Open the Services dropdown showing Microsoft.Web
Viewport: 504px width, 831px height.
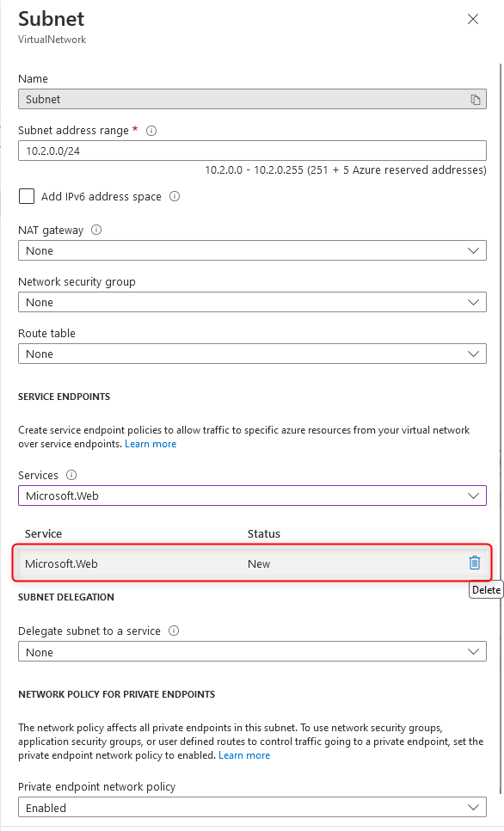pos(252,496)
